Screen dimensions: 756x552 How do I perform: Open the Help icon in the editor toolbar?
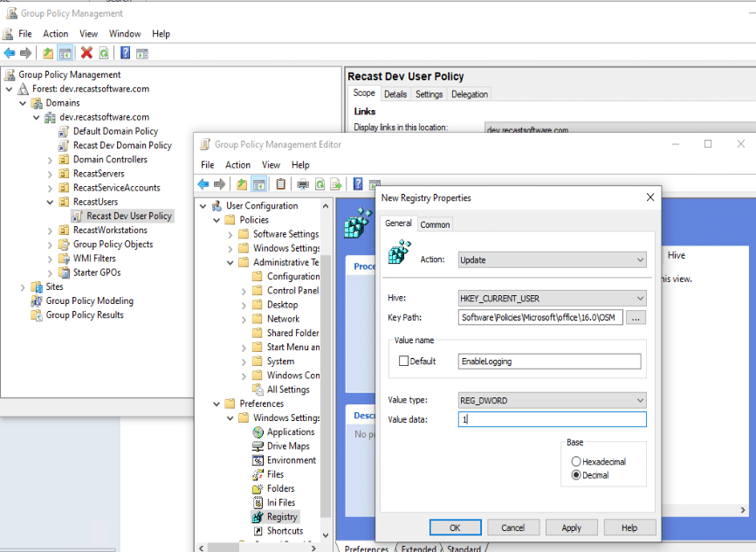tap(357, 183)
